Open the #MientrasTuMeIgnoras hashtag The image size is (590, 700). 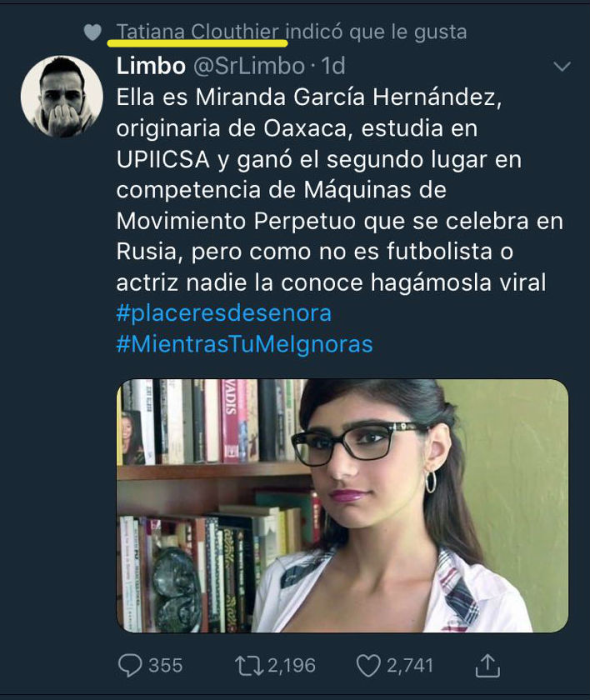click(244, 344)
